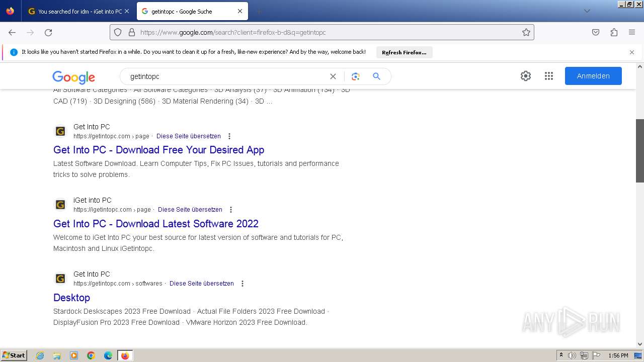Click the iGet into PC favicon

[60, 205]
